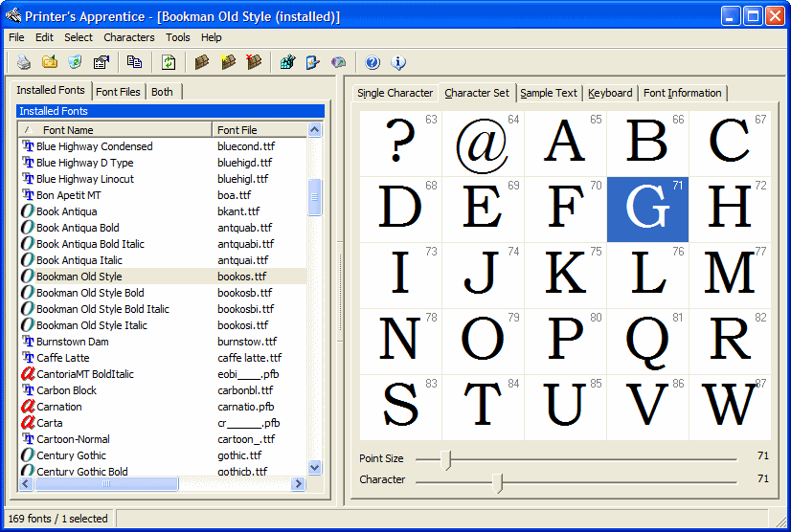Select Bookman Old Style Bold Italic
This screenshot has width=791, height=532.
(x=163, y=309)
